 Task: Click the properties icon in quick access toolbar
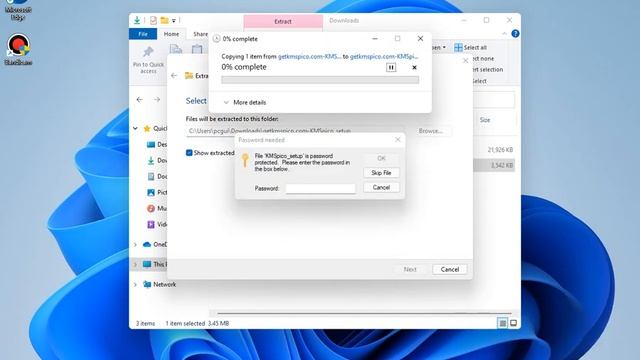click(x=153, y=20)
